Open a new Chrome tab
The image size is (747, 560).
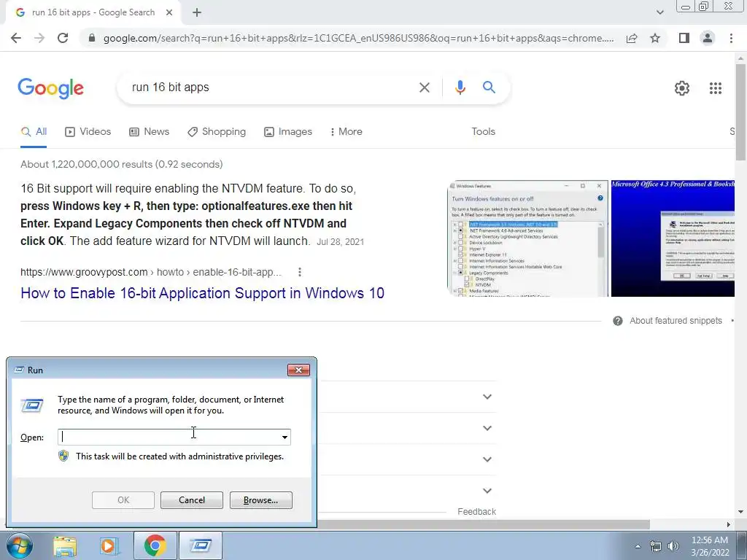click(197, 12)
